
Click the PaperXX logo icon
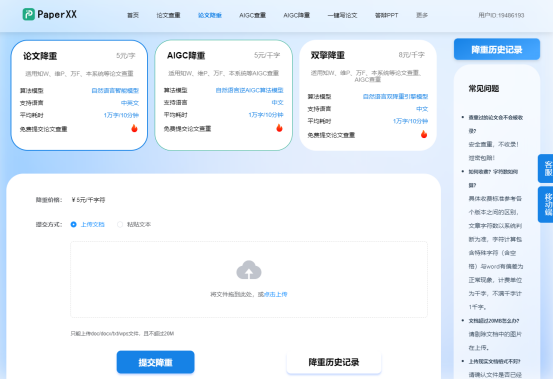click(29, 14)
